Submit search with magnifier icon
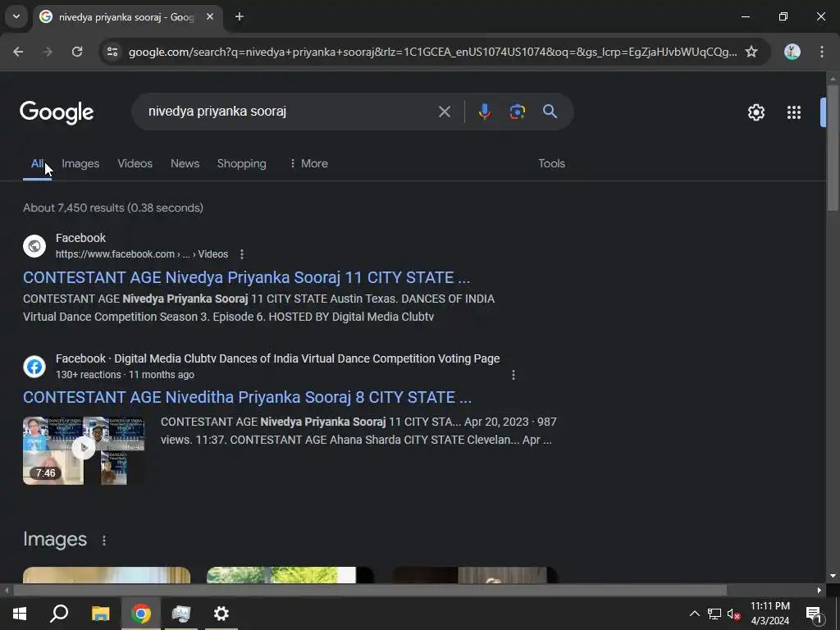The image size is (840, 630). 550,112
